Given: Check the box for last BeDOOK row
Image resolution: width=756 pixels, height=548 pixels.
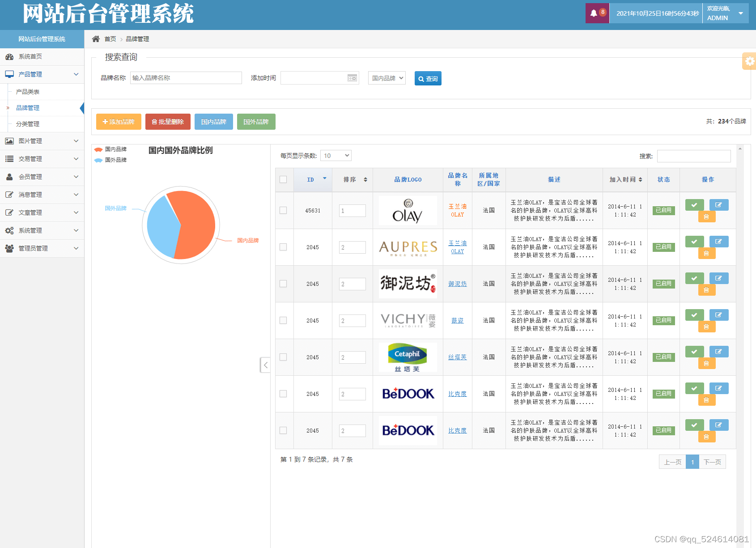Looking at the screenshot, I should point(283,430).
